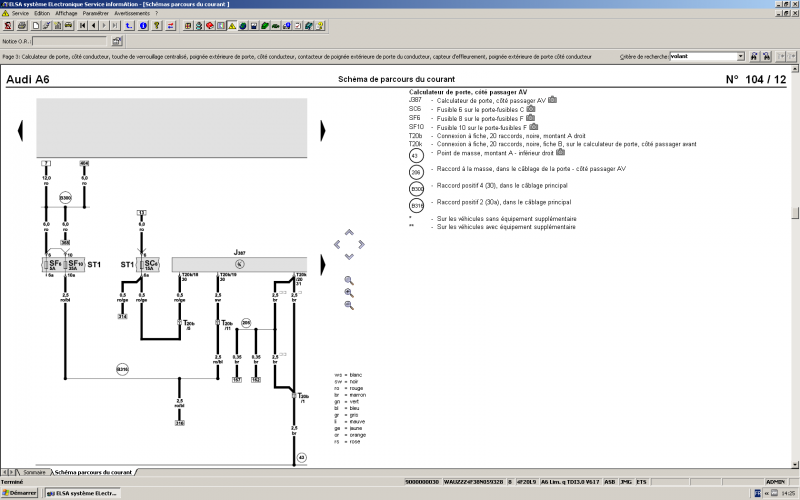800x500 pixels.
Task: Click the Notice O.R. input field
Action: [69, 41]
